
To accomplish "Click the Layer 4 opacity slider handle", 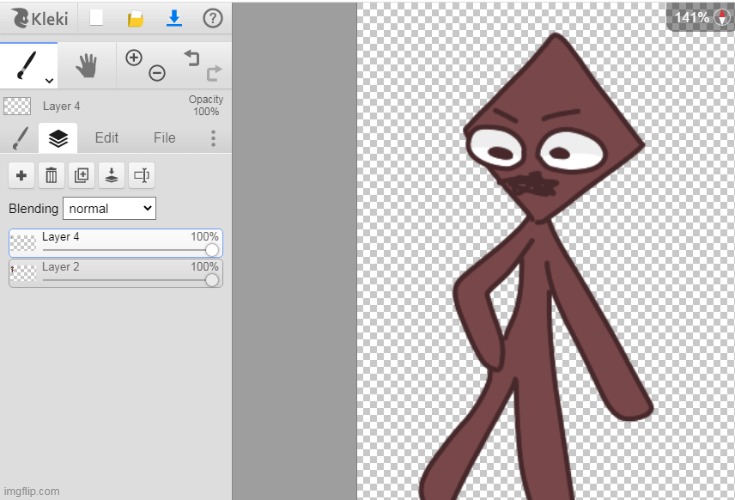I will [212, 250].
